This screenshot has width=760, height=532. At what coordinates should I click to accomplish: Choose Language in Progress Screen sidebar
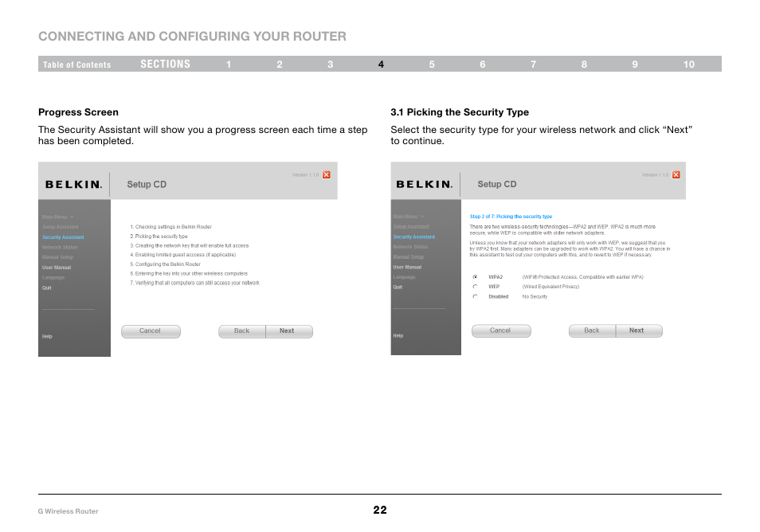click(53, 278)
